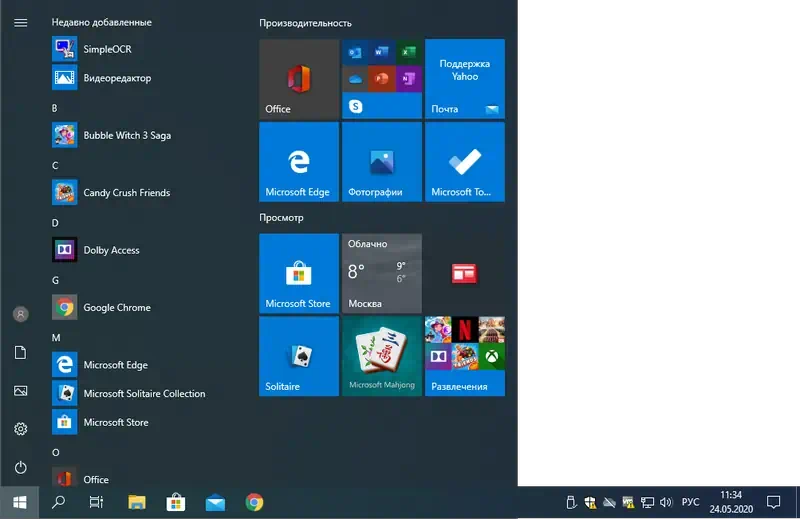Image resolution: width=800 pixels, height=519 pixels.
Task: Open the taskbar search magnifier
Action: click(x=58, y=502)
